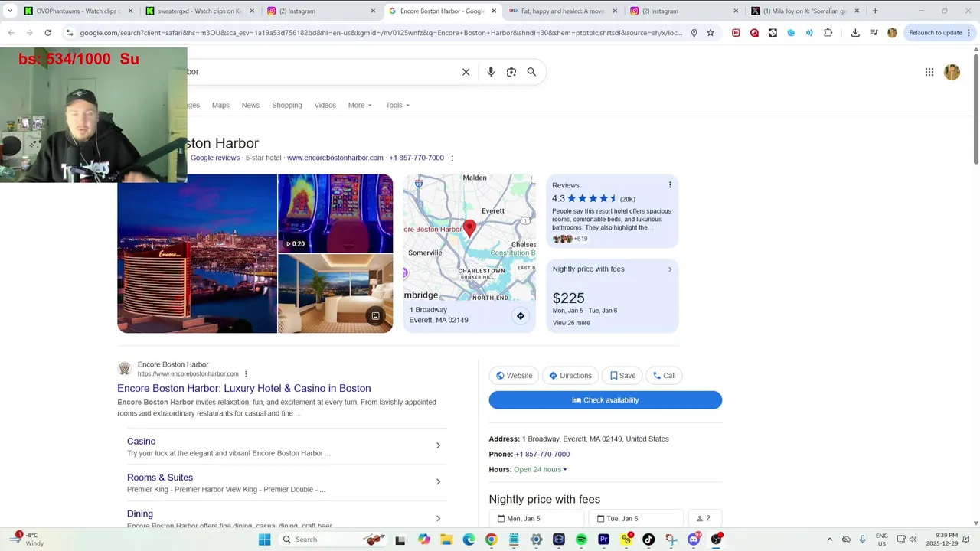
Task: Open more options for the Reviews card
Action: (x=670, y=185)
